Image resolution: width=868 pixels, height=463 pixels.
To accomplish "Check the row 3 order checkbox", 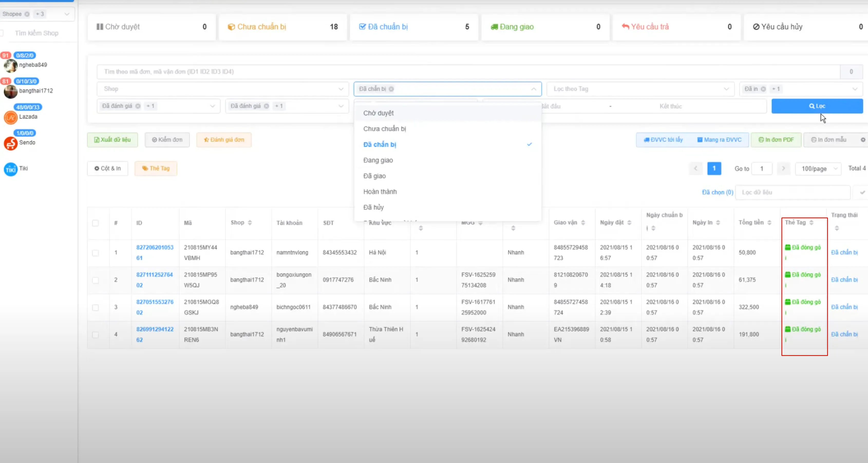I will coord(95,308).
